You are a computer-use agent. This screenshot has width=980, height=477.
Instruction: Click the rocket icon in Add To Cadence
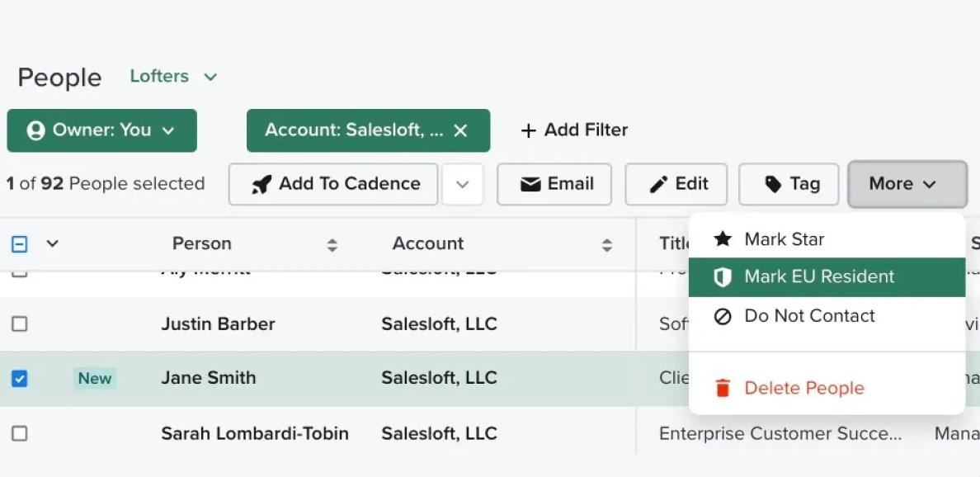[x=261, y=184]
